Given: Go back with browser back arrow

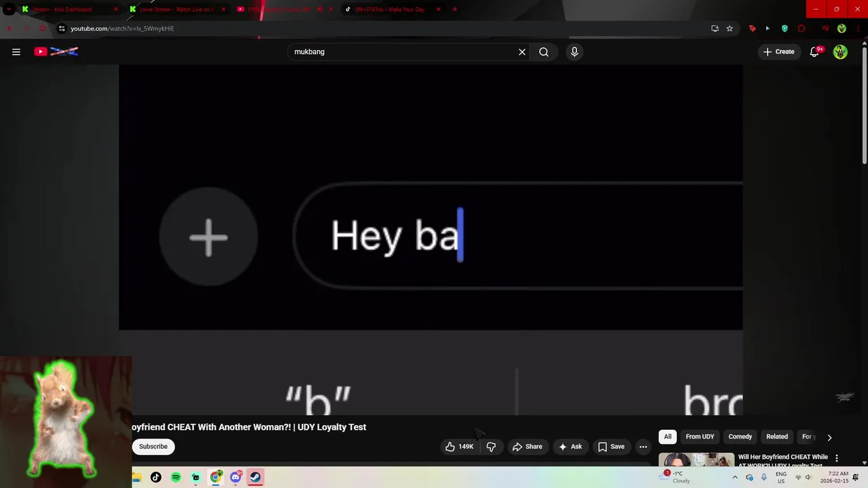Looking at the screenshot, I should click(x=9, y=28).
